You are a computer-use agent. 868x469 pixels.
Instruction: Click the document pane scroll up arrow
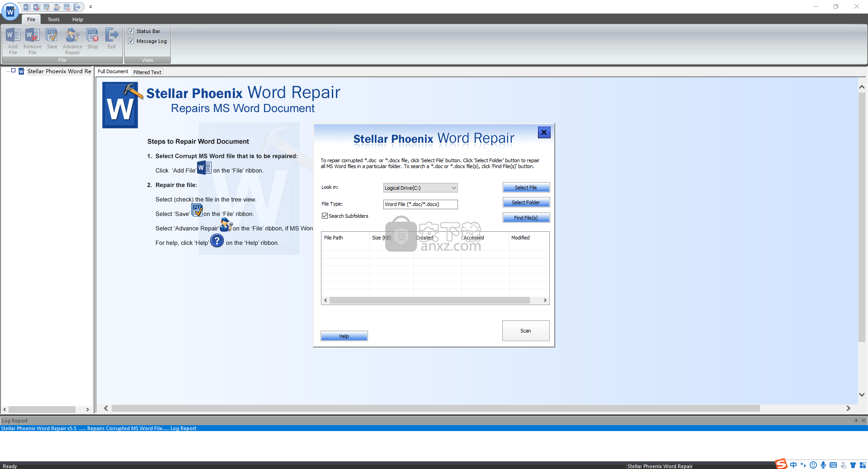click(862, 87)
